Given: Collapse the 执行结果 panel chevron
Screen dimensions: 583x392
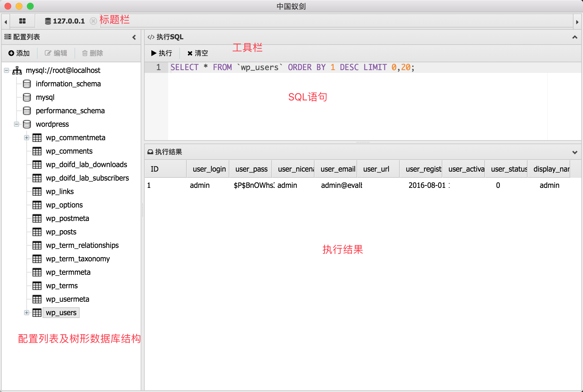Looking at the screenshot, I should pos(575,152).
